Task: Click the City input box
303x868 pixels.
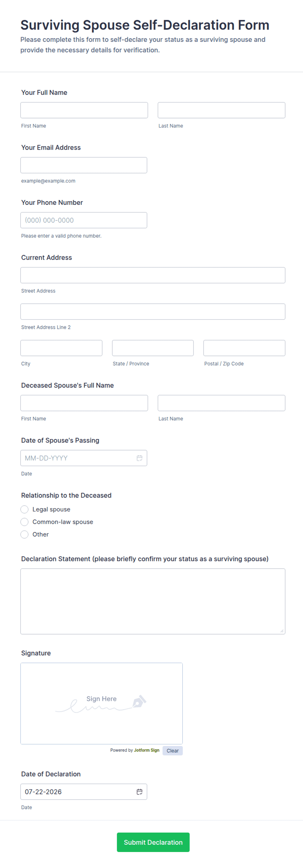Action: (x=61, y=348)
